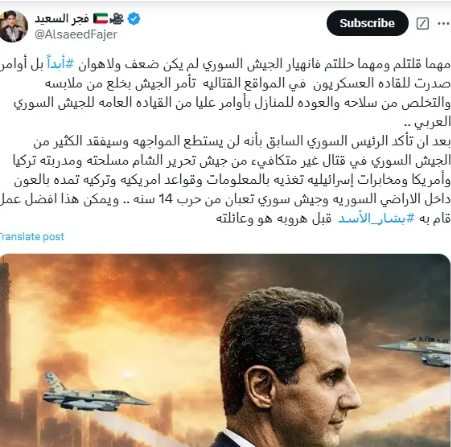Open the three-dot more options menu
Image resolution: width=451 pixels, height=447 pixels.
pyautogui.click(x=443, y=23)
